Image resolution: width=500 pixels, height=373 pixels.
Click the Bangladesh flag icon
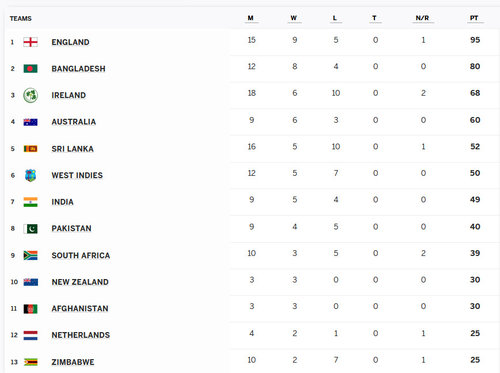coord(30,69)
